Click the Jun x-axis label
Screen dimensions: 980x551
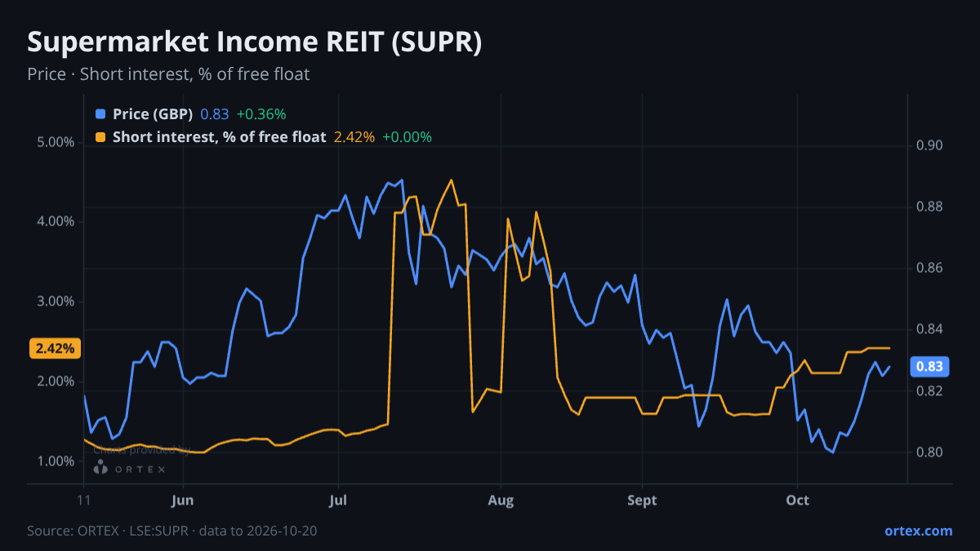point(183,500)
